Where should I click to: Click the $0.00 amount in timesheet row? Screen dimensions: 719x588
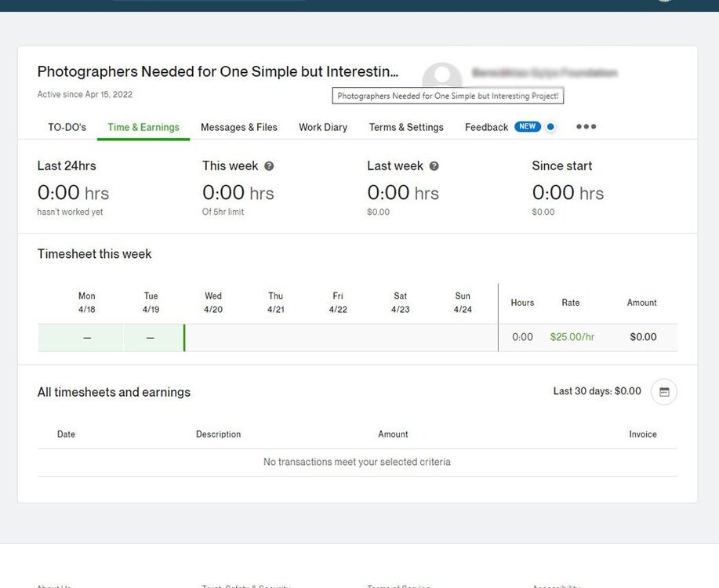(x=644, y=337)
